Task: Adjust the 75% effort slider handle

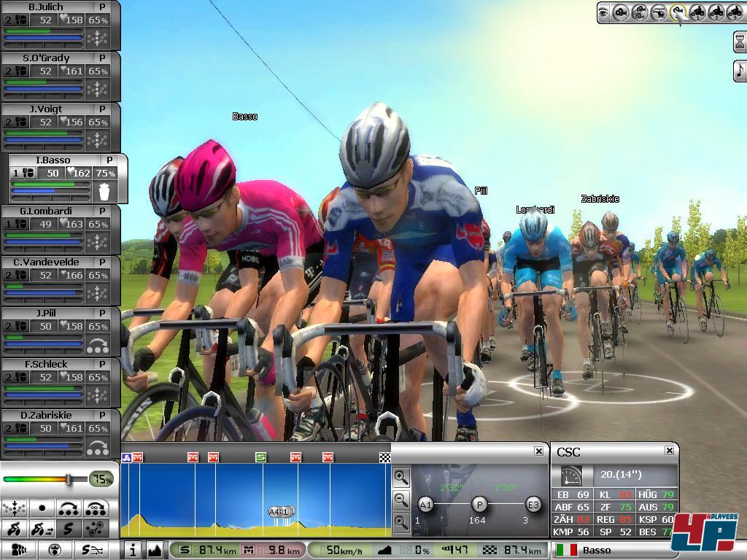Action: pyautogui.click(x=68, y=479)
